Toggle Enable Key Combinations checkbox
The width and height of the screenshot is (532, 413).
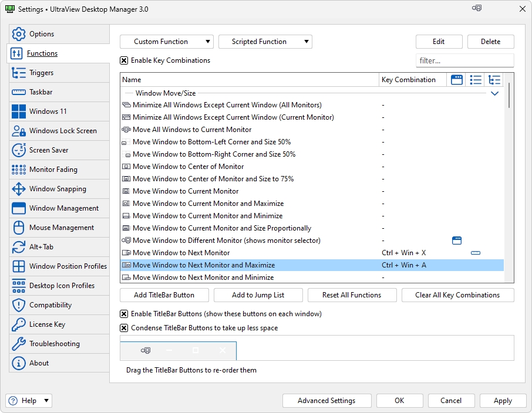click(124, 60)
